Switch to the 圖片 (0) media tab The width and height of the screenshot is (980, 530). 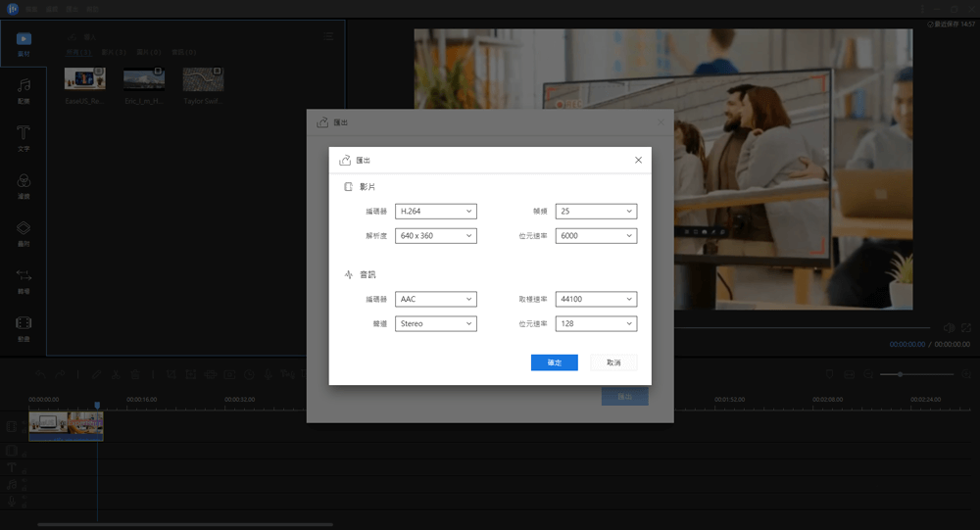point(149,52)
